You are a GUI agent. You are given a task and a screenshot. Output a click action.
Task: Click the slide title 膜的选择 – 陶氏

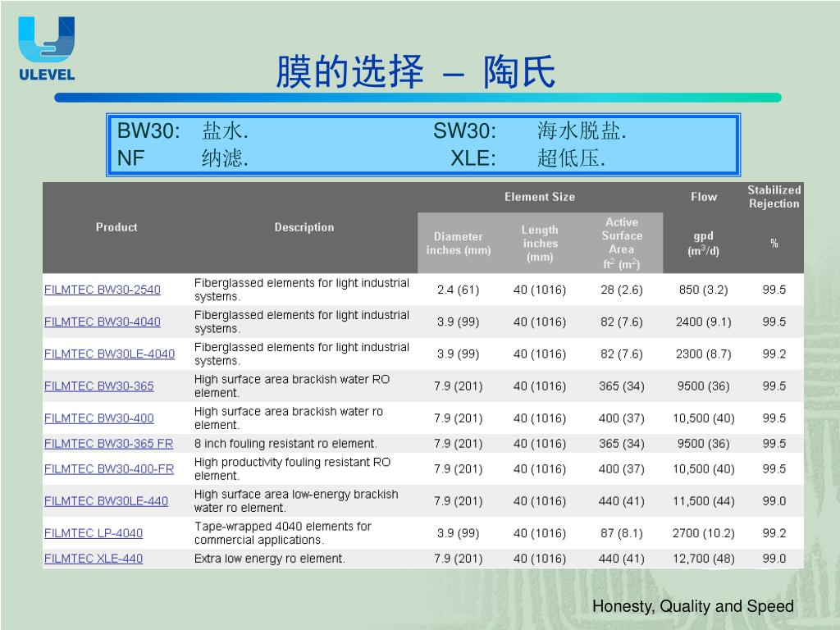point(416,71)
